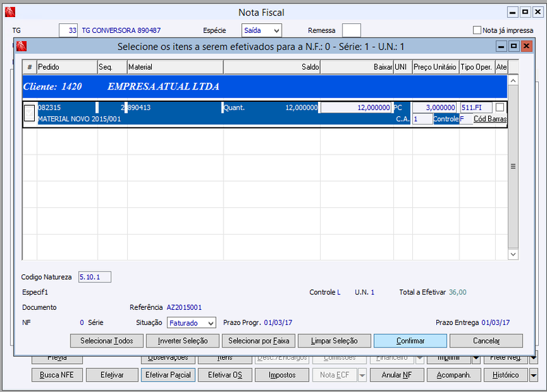The width and height of the screenshot is (547, 392).
Task: Click Selecionar Todos button
Action: (x=107, y=341)
